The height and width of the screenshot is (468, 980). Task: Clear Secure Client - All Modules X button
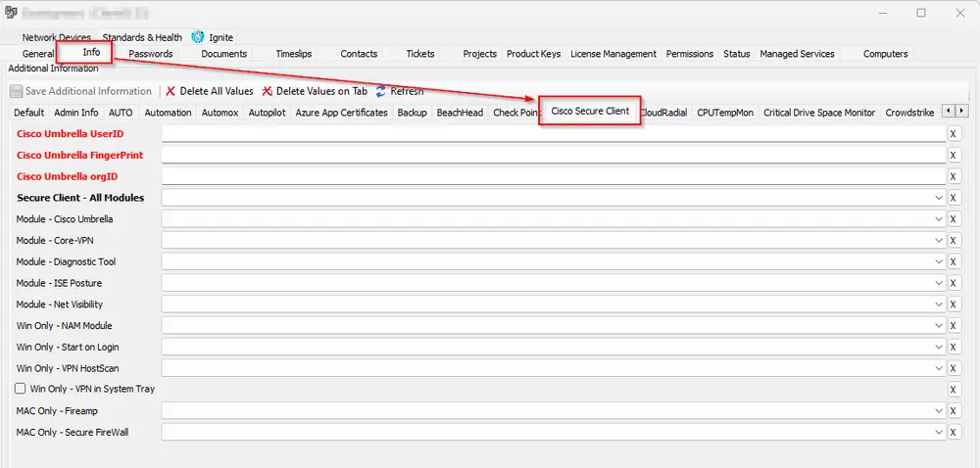click(954, 198)
